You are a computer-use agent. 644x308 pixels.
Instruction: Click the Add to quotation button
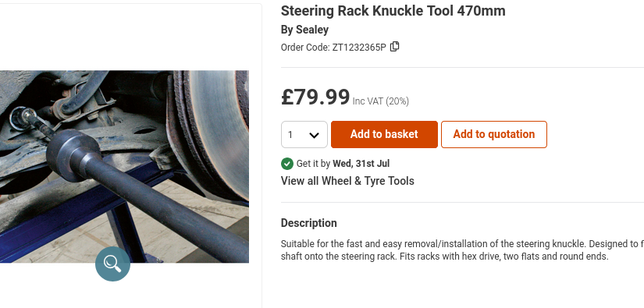point(493,135)
